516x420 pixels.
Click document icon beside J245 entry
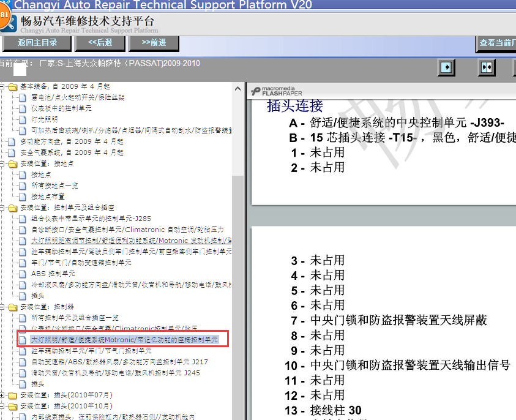click(x=23, y=373)
